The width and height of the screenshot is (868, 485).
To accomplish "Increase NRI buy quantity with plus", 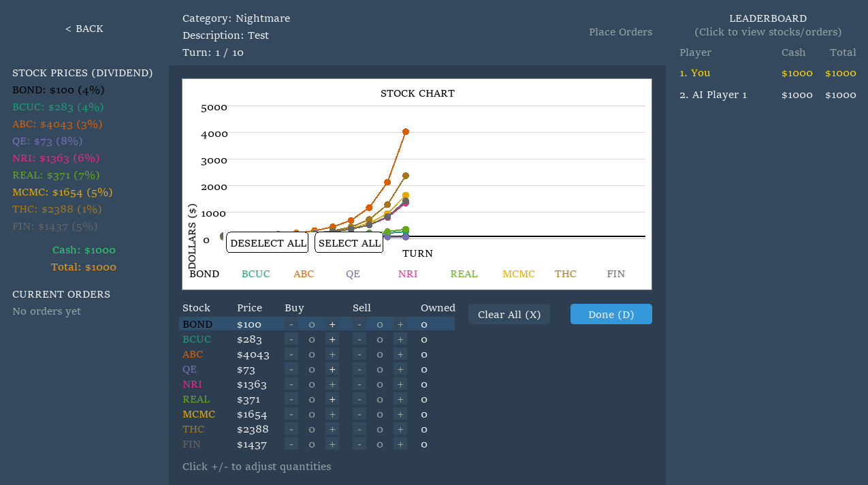I will [x=332, y=384].
